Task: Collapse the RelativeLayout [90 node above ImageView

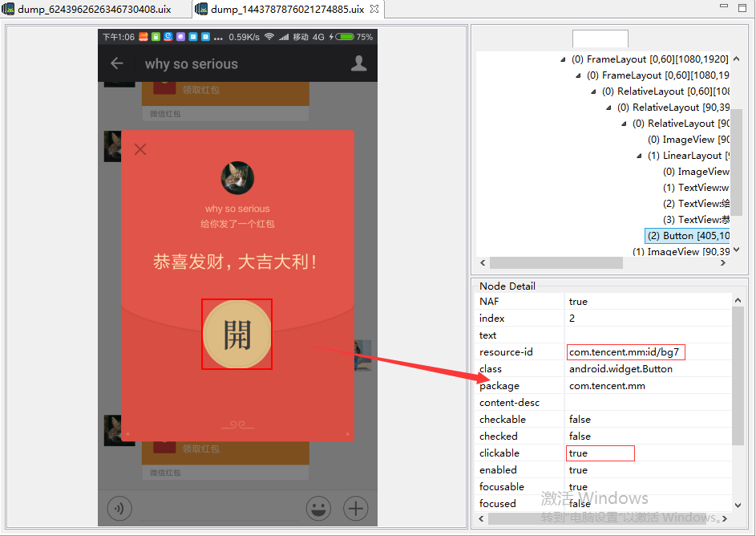Action: click(624, 124)
